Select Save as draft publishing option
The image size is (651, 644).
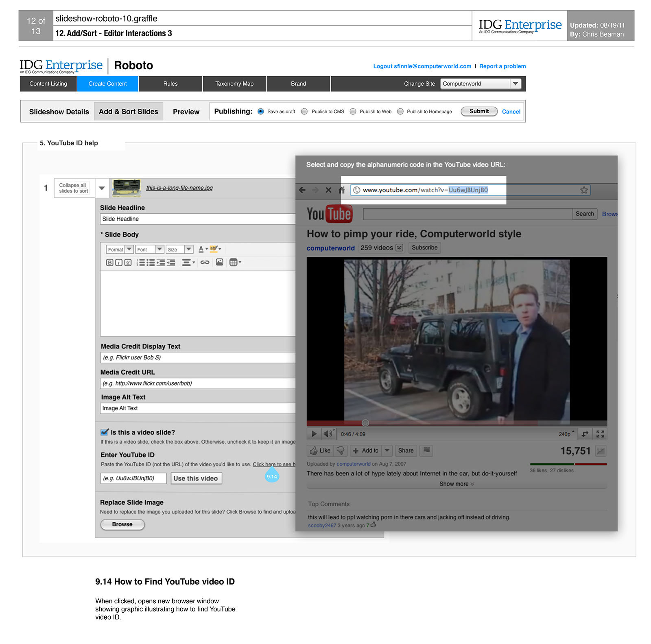[x=261, y=112]
